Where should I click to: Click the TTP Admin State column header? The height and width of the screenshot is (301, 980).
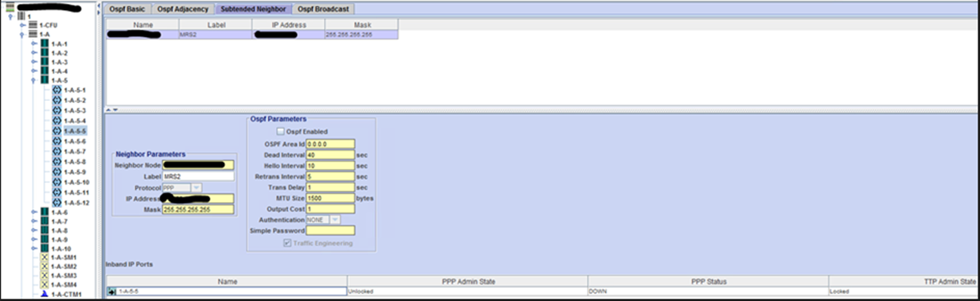(x=904, y=282)
